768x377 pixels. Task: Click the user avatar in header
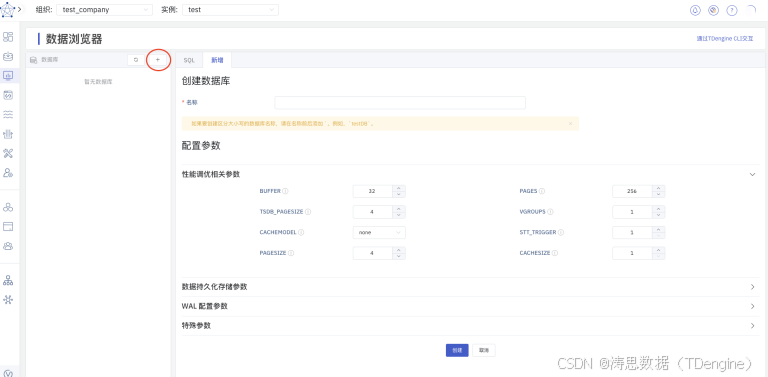pyautogui.click(x=751, y=10)
